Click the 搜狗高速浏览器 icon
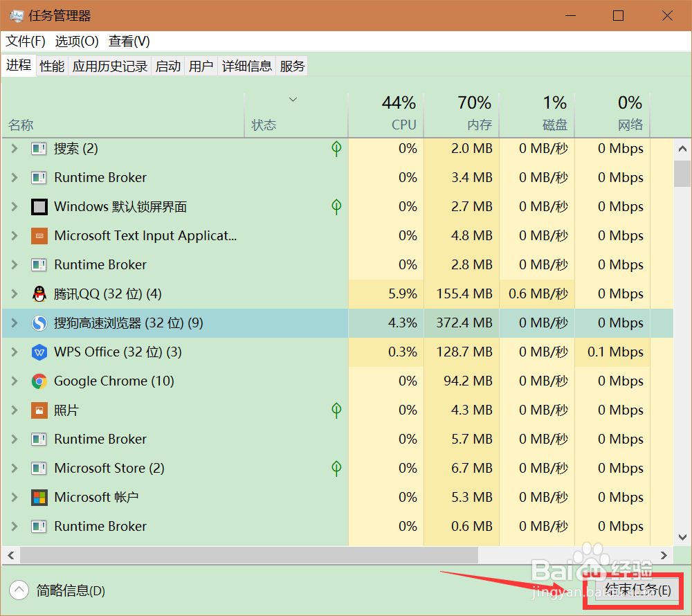The height and width of the screenshot is (616, 692). (x=39, y=323)
